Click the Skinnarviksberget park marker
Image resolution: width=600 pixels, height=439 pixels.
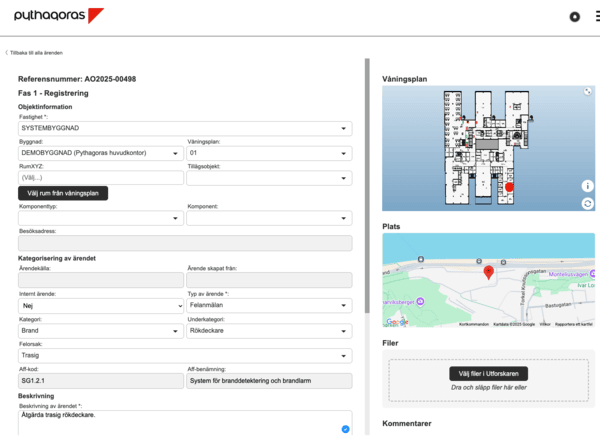420,302
